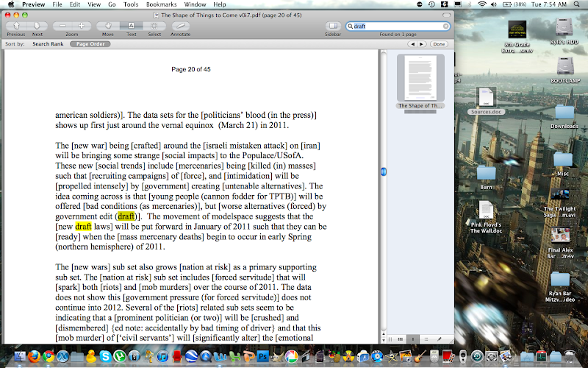Zoom out with the minus button

[62, 26]
